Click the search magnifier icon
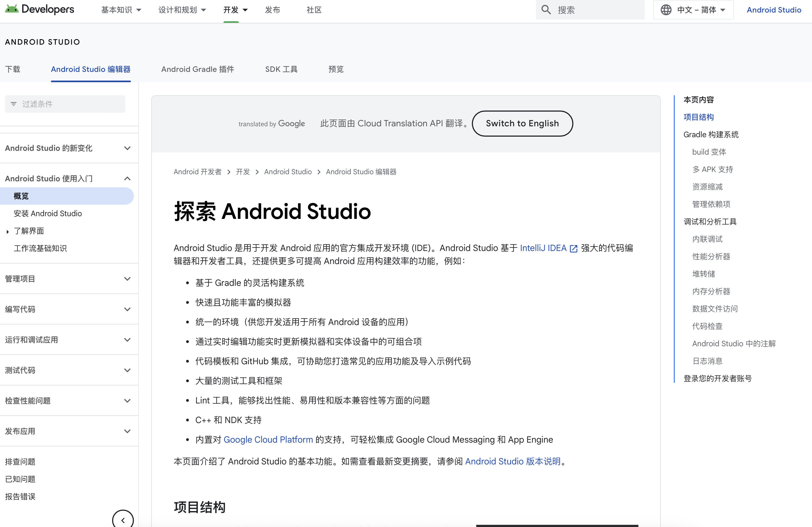 (546, 10)
